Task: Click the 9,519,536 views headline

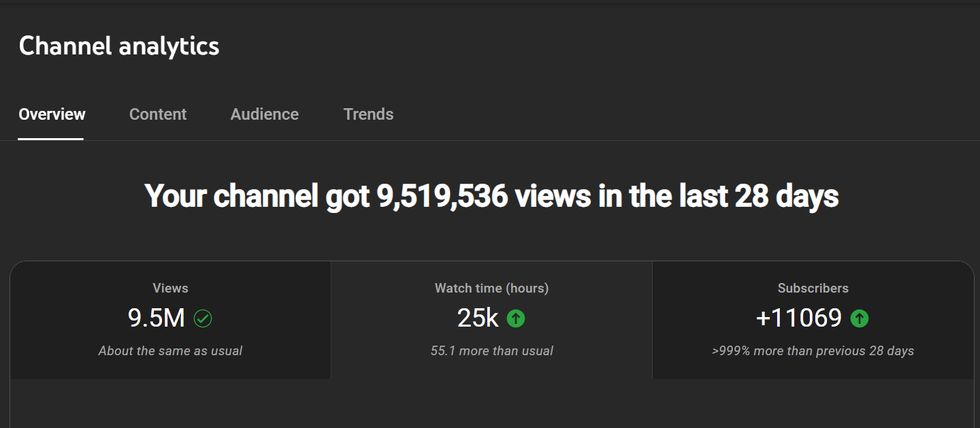Action: 491,197
